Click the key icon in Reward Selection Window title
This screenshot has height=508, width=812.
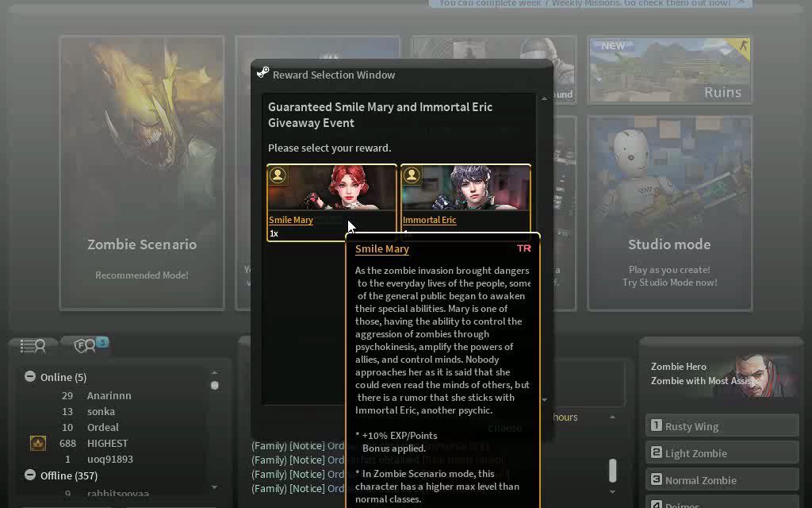coord(263,72)
